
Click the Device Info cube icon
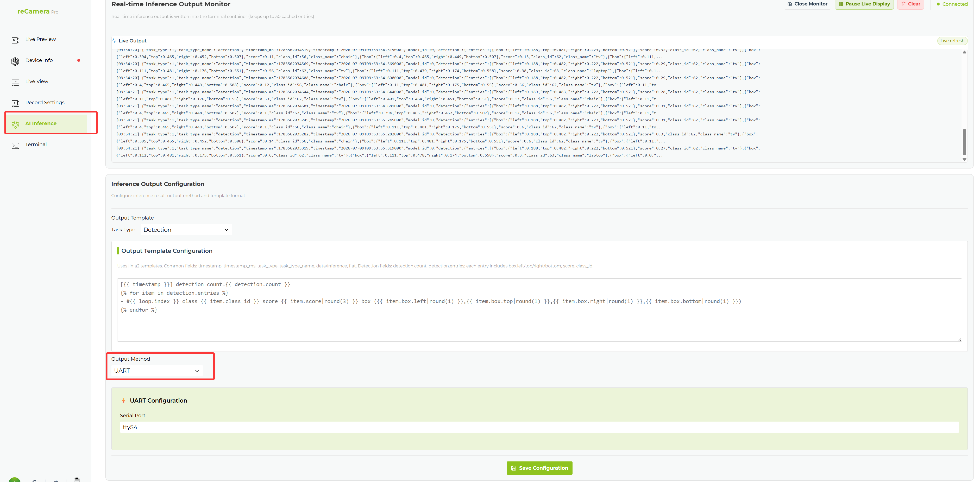[x=15, y=61]
